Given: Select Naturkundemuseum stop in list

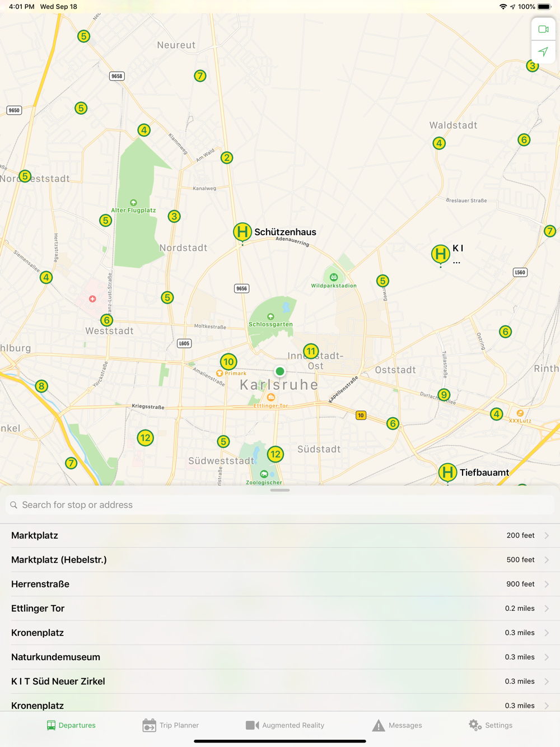Looking at the screenshot, I should pyautogui.click(x=280, y=657).
